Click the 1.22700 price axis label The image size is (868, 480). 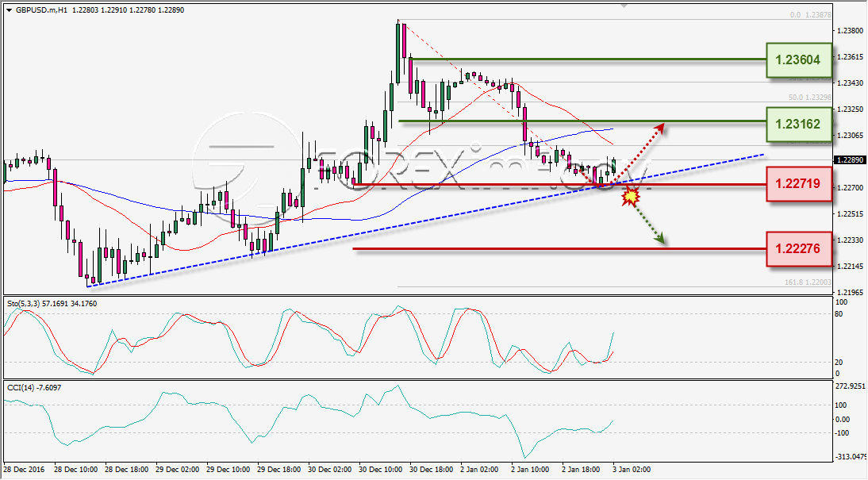850,188
